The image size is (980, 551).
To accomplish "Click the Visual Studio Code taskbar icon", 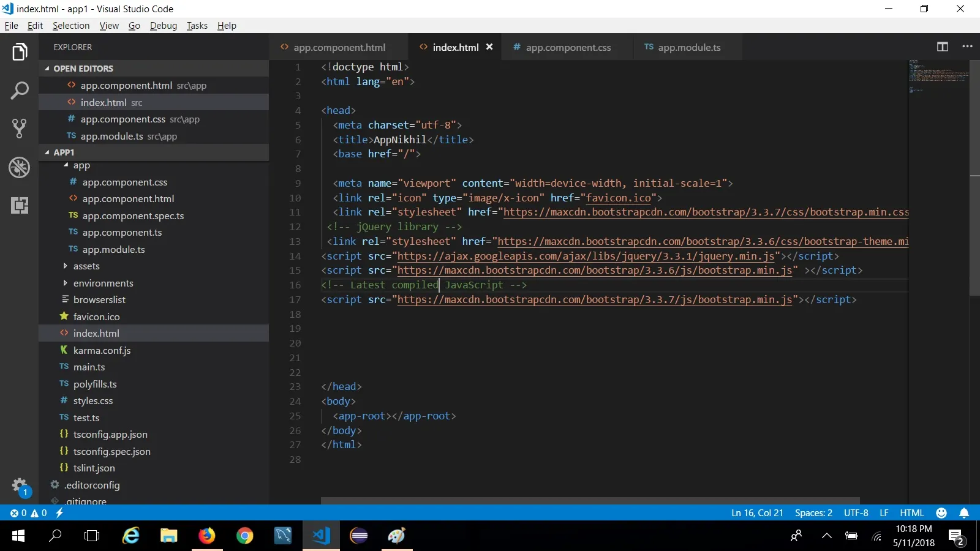I will [x=321, y=536].
